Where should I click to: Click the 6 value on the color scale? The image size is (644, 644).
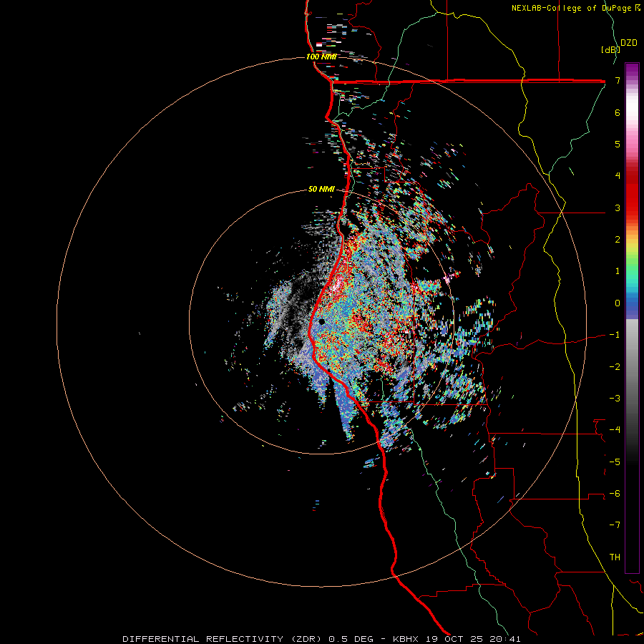(618, 112)
